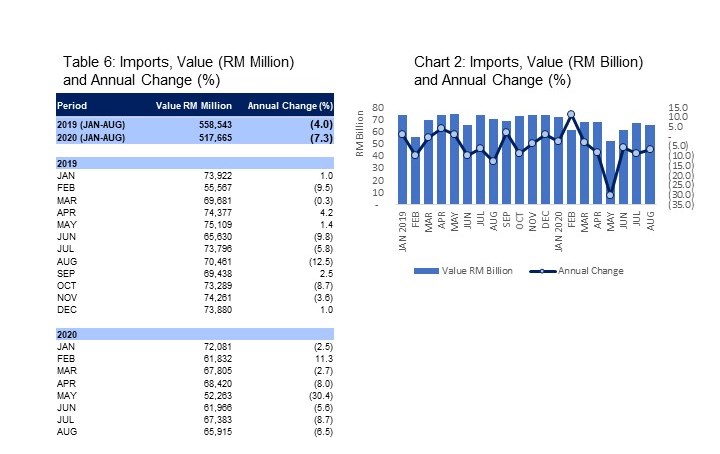
Task: Select the lowest data point on the line
Action: coord(609,195)
